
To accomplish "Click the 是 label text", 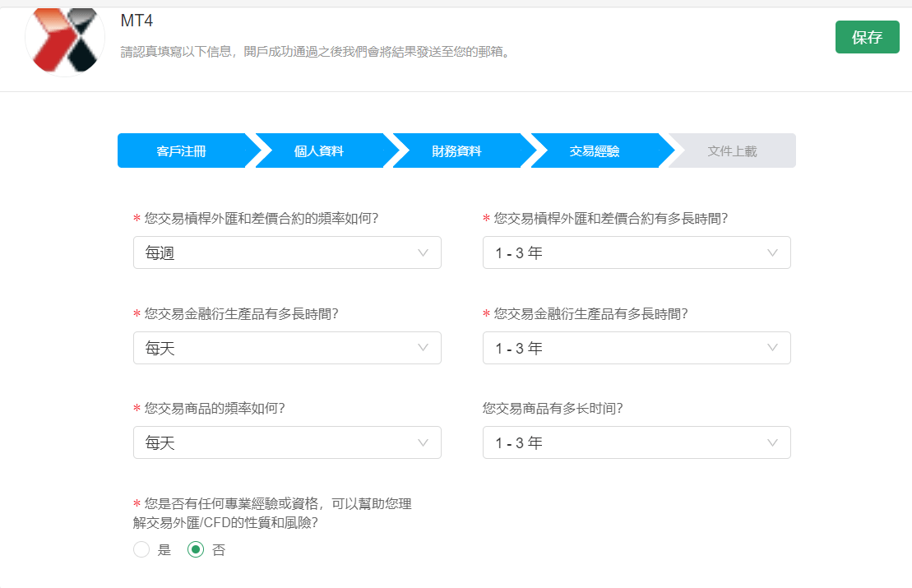I will click(164, 551).
